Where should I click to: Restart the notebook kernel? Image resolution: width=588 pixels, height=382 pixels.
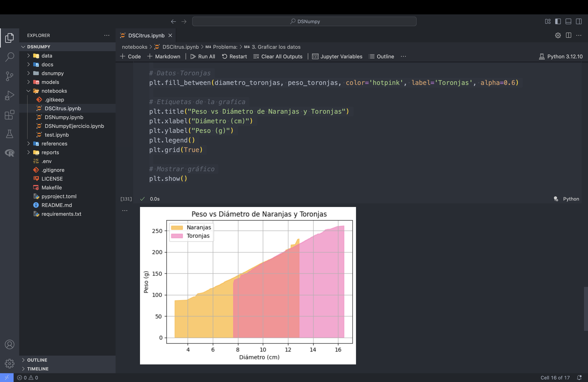[234, 57]
